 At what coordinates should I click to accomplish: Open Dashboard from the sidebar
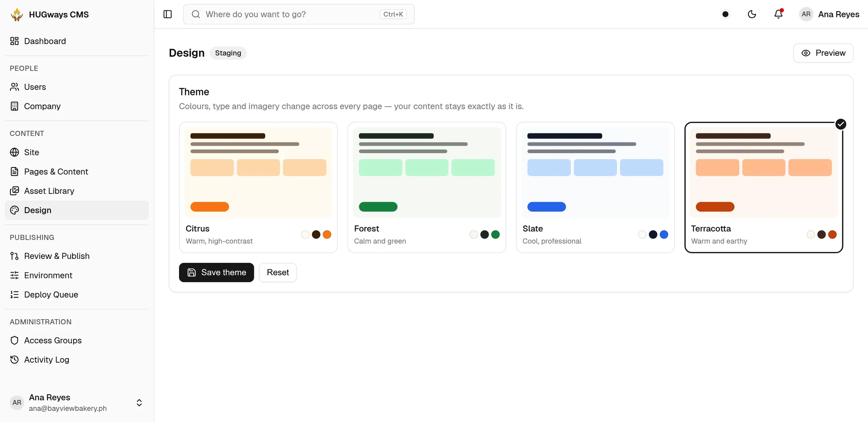click(77, 41)
